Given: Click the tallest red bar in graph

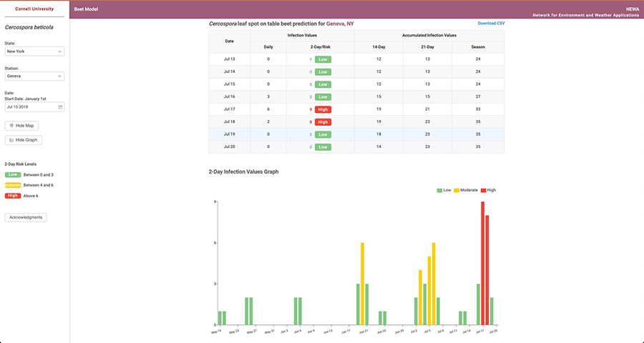Looking at the screenshot, I should click(482, 264).
